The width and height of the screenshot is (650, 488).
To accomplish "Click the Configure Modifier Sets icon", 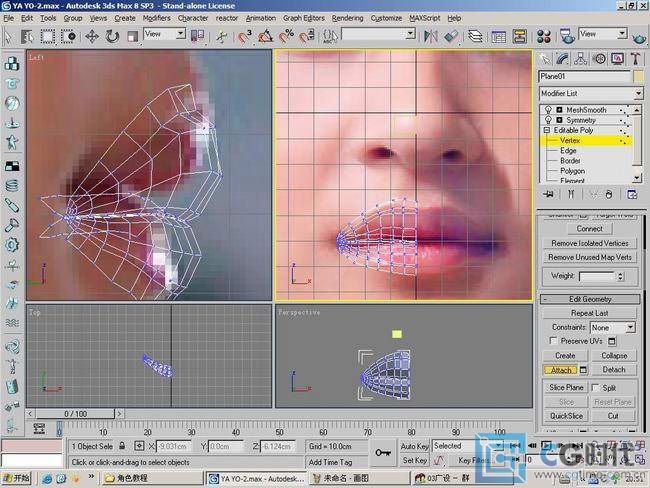I will click(x=632, y=194).
